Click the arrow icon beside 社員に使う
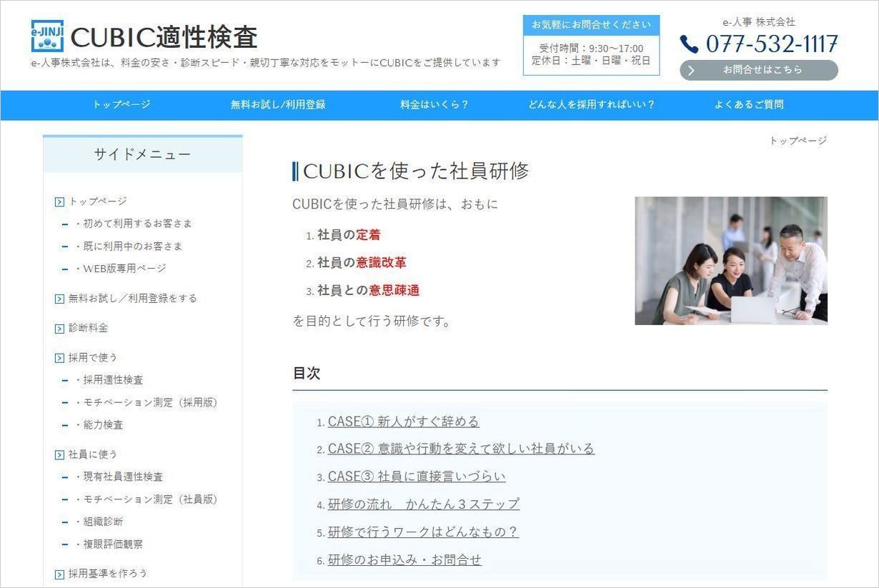 pos(59,454)
